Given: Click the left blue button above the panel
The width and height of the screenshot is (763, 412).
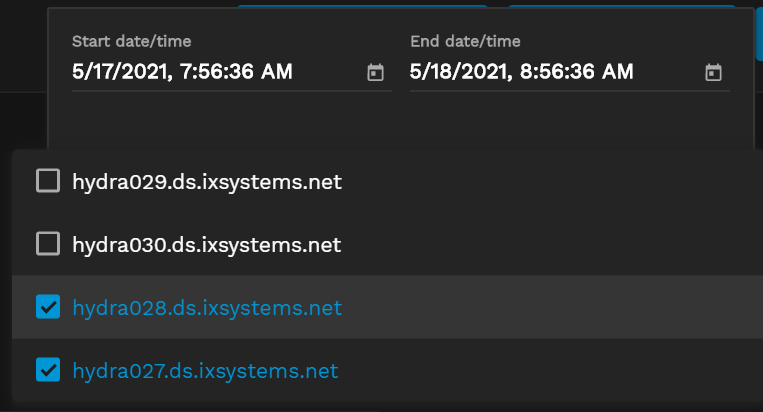Looking at the screenshot, I should click(362, 5).
